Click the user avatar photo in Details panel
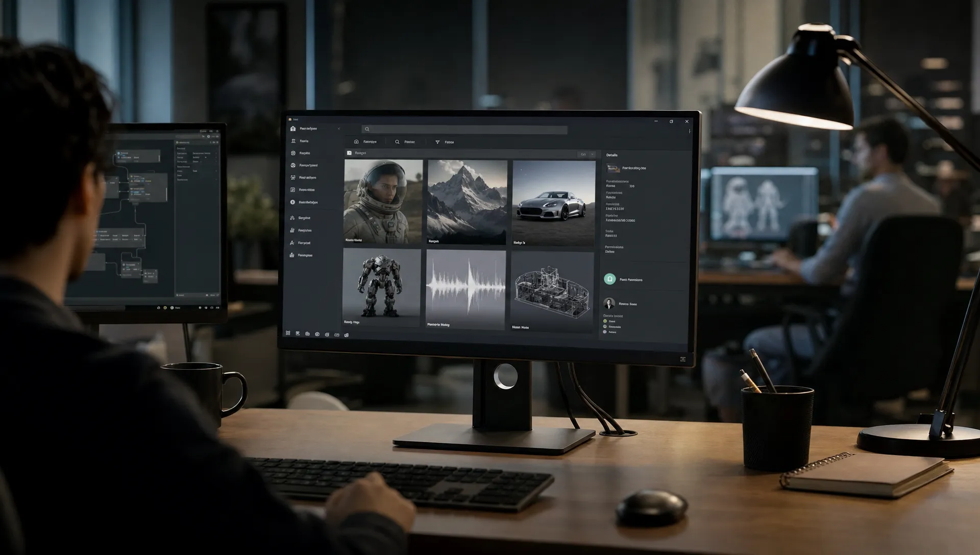This screenshot has width=980, height=555. (x=609, y=304)
